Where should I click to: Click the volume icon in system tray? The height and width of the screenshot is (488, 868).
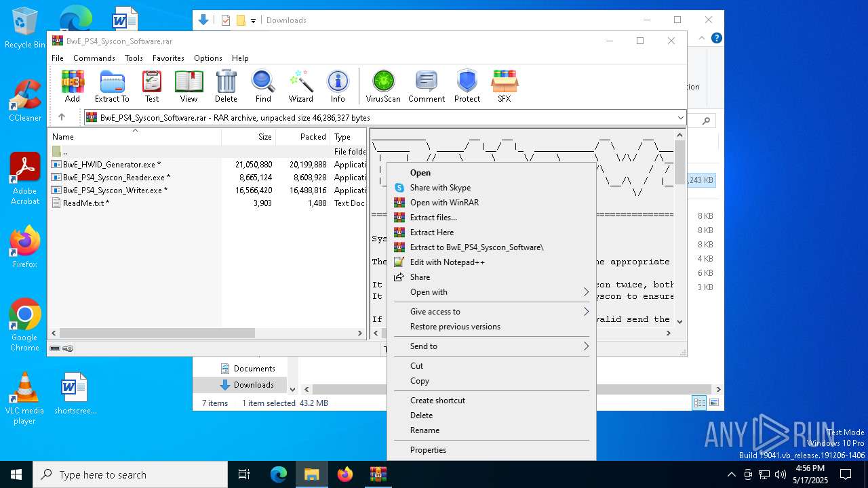pyautogui.click(x=781, y=474)
